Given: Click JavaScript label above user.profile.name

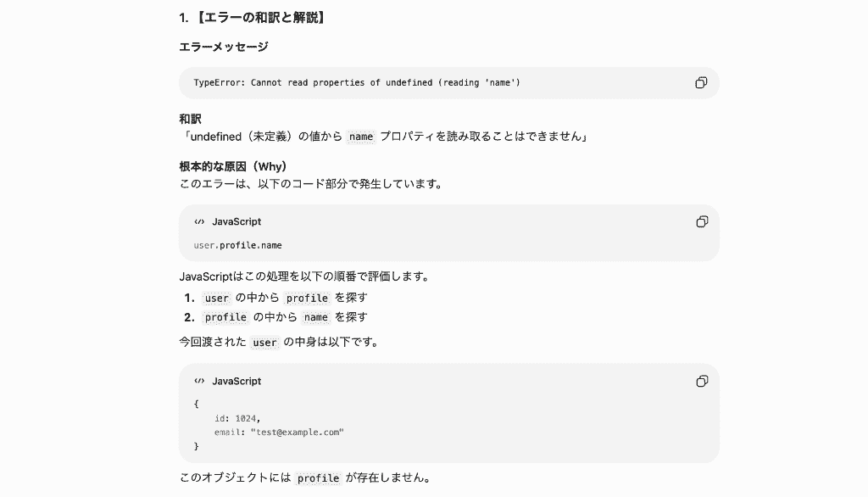Looking at the screenshot, I should click(x=236, y=221).
